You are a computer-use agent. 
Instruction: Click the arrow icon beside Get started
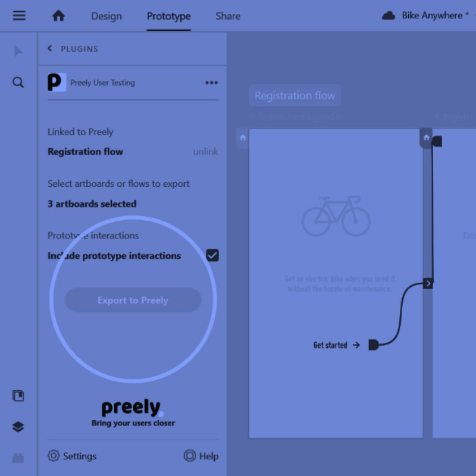356,345
